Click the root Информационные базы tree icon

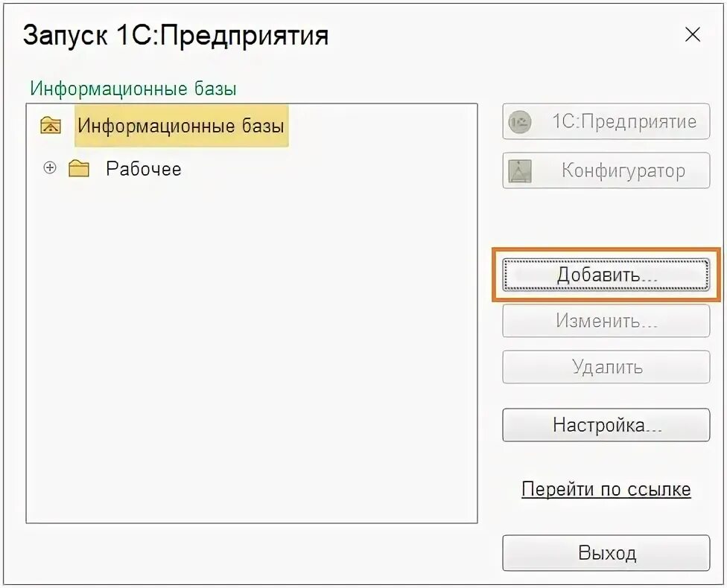[x=51, y=125]
